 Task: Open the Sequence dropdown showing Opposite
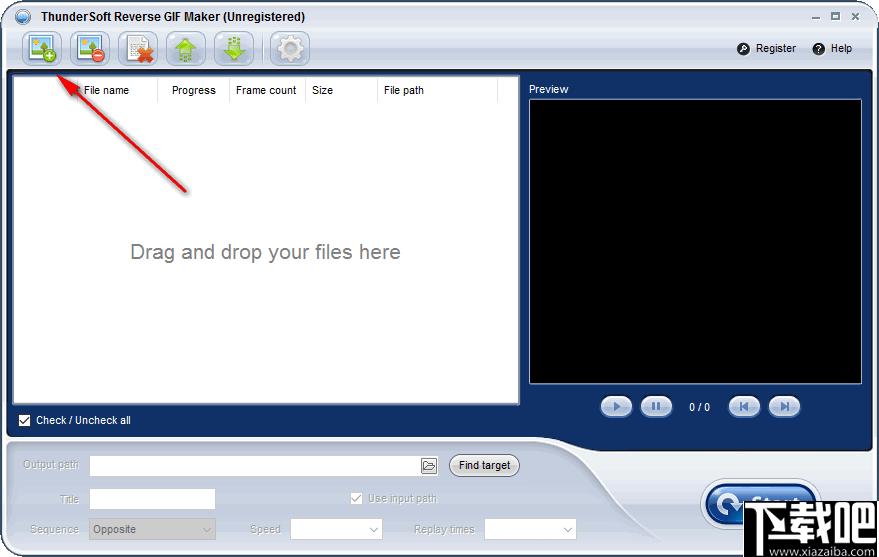pyautogui.click(x=152, y=530)
